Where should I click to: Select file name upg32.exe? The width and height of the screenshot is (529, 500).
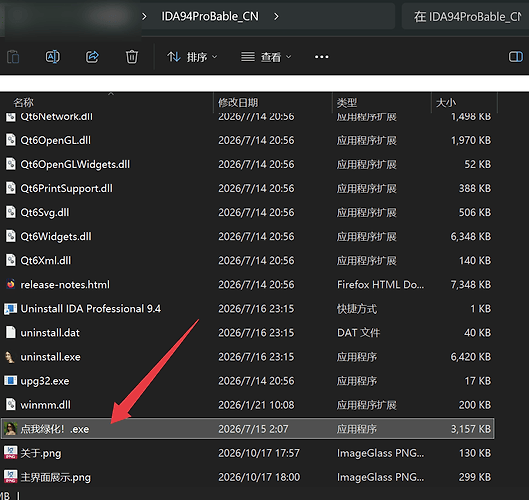(x=45, y=381)
